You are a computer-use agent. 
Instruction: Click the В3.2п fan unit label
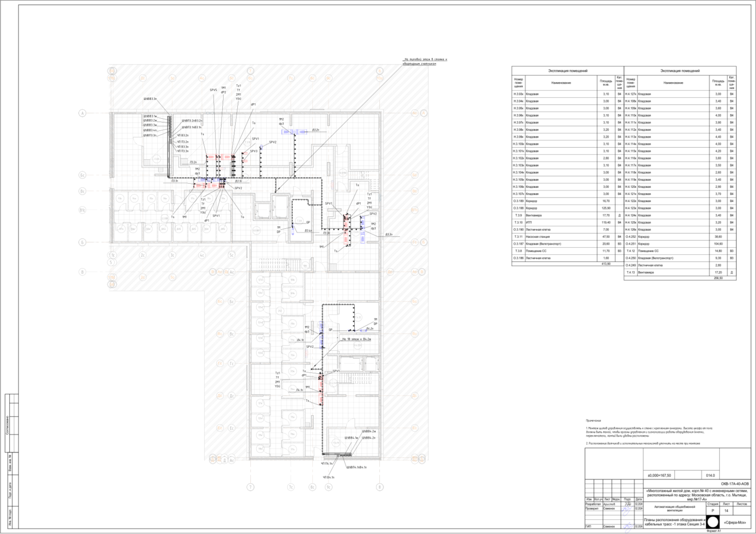pyautogui.click(x=315, y=129)
